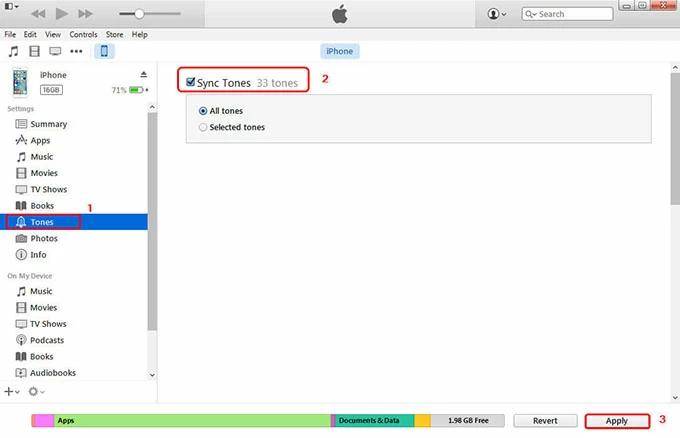Choose the Selected tones radio button
680x438 pixels.
click(x=204, y=127)
